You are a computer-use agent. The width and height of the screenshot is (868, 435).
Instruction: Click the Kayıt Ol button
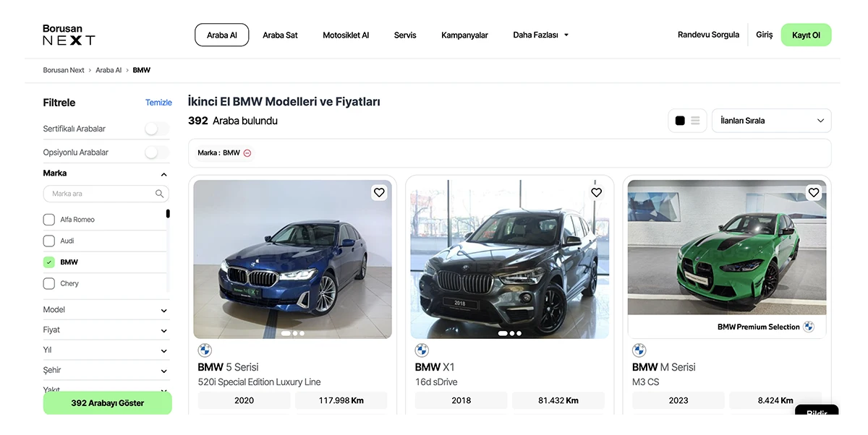(806, 35)
